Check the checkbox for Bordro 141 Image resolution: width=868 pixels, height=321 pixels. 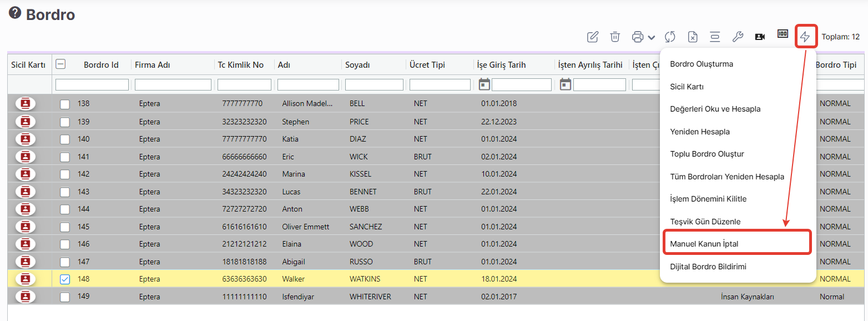[x=65, y=157]
